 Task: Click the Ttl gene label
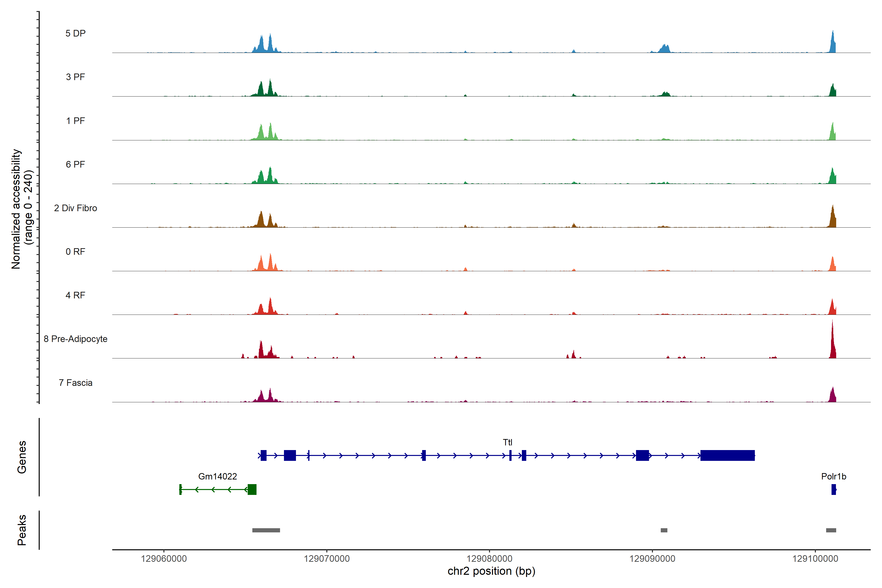pos(507,442)
